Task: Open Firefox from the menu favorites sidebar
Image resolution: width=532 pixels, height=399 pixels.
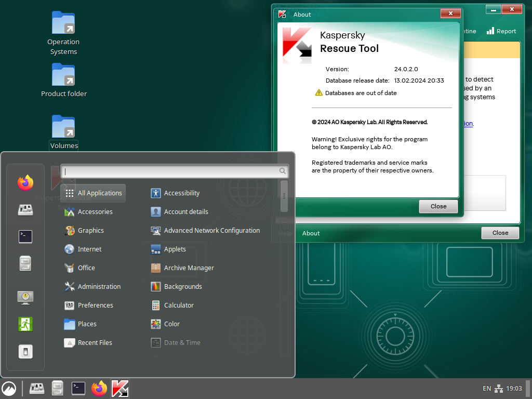Action: [25, 182]
